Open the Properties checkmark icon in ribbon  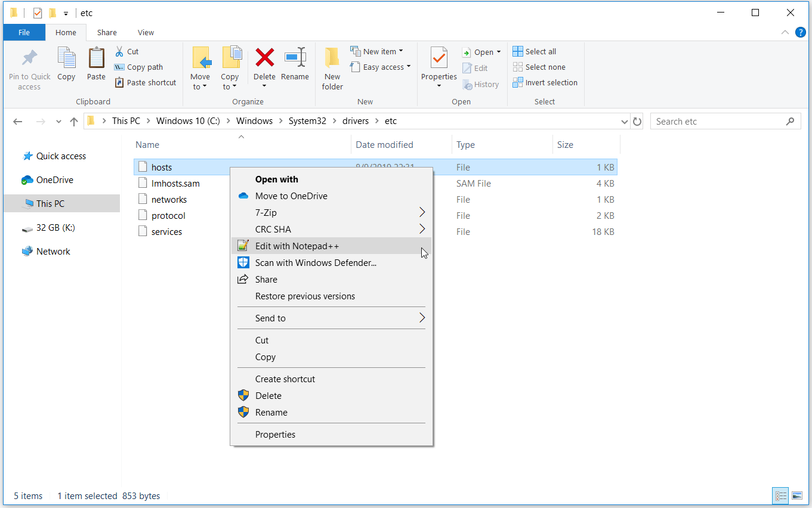(439, 58)
